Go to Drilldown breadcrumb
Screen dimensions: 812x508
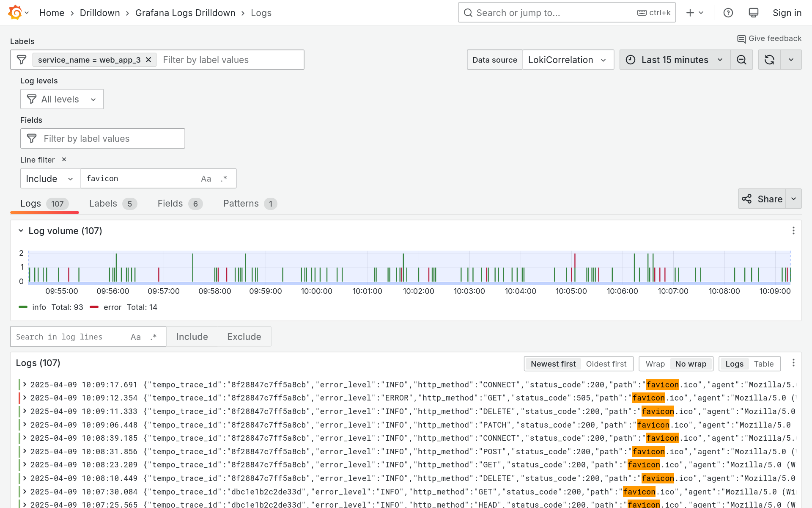[100, 13]
